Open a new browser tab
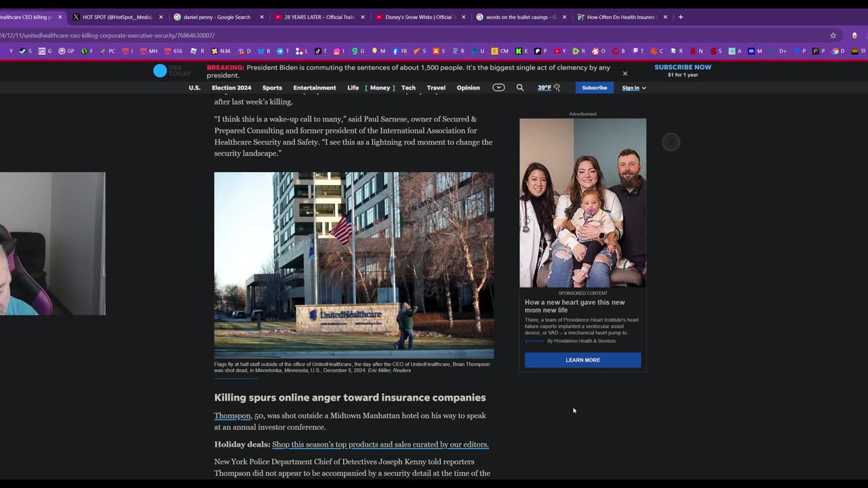This screenshot has width=868, height=488. pyautogui.click(x=681, y=17)
